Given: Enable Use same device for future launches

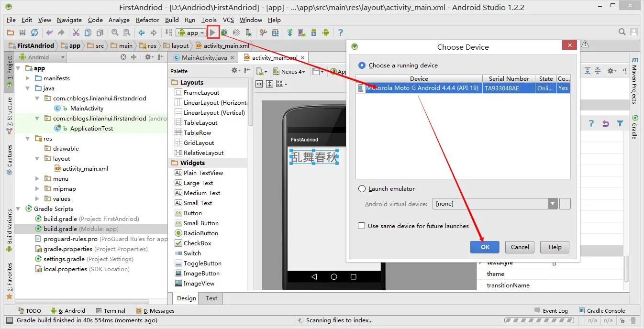Looking at the screenshot, I should 362,226.
